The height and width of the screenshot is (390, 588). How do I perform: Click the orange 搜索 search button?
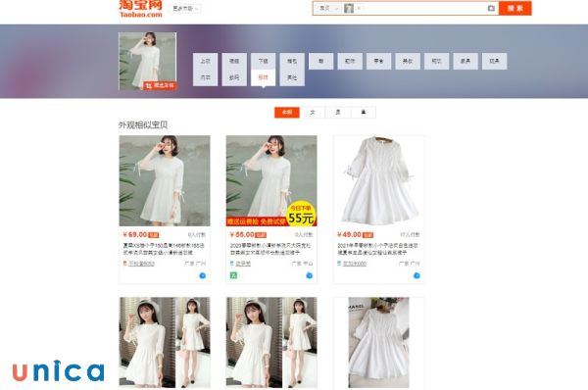coord(514,8)
